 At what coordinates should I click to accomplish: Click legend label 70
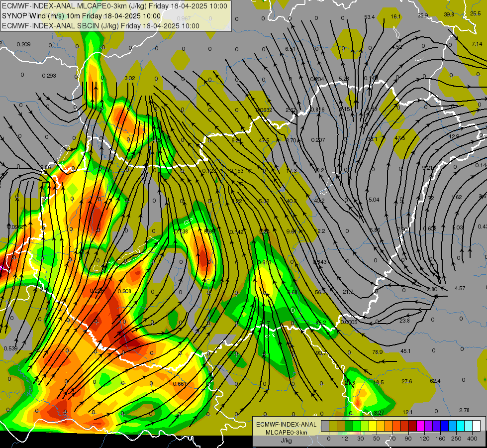tap(392, 439)
